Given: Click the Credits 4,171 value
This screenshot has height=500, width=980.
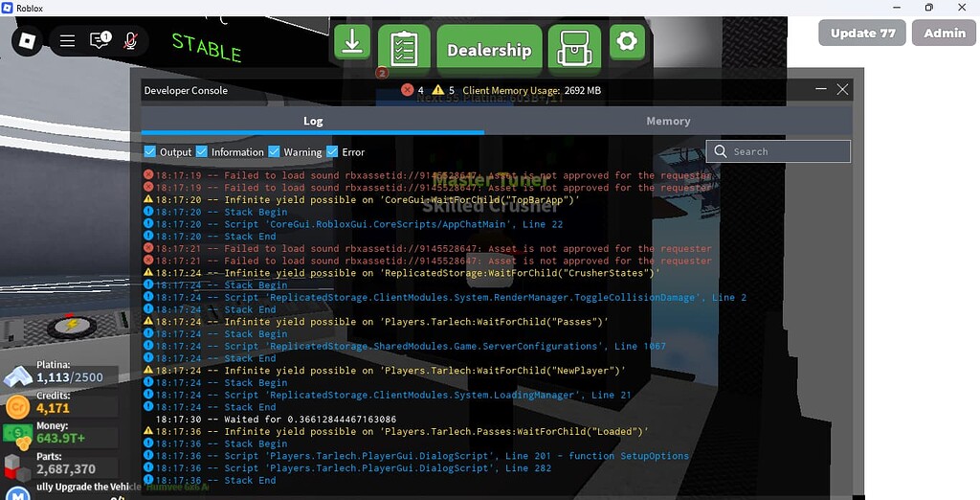Looking at the screenshot, I should point(54,409).
